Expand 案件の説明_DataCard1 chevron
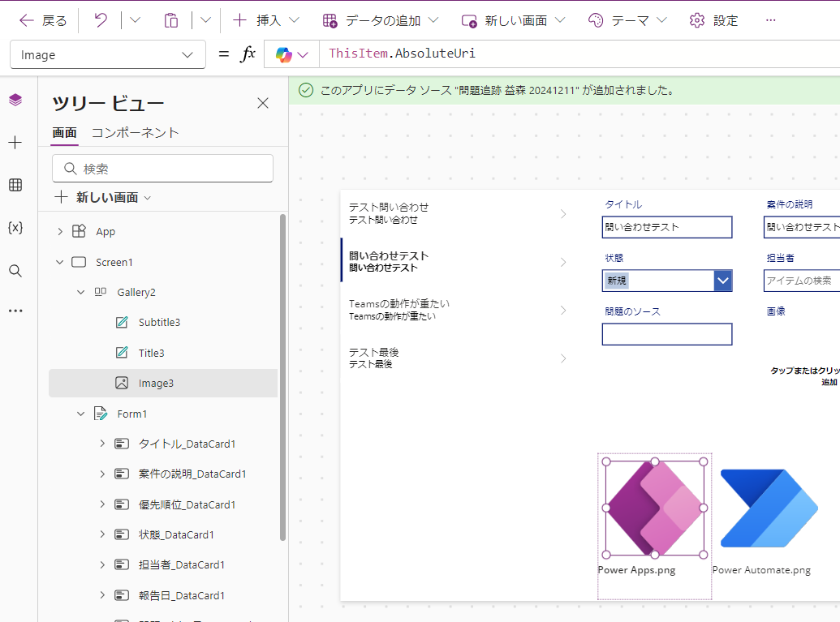Image resolution: width=840 pixels, height=622 pixels. [102, 474]
